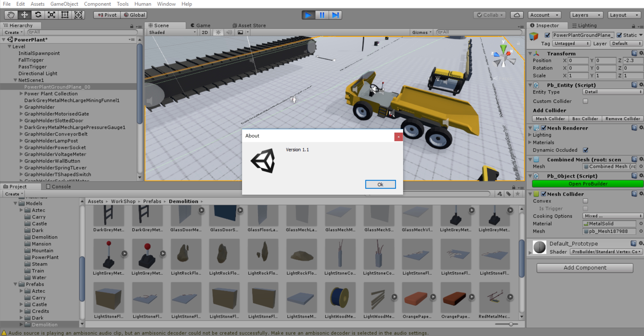Toggle the Static checkbox
This screenshot has width=644, height=336.
pyautogui.click(x=619, y=35)
